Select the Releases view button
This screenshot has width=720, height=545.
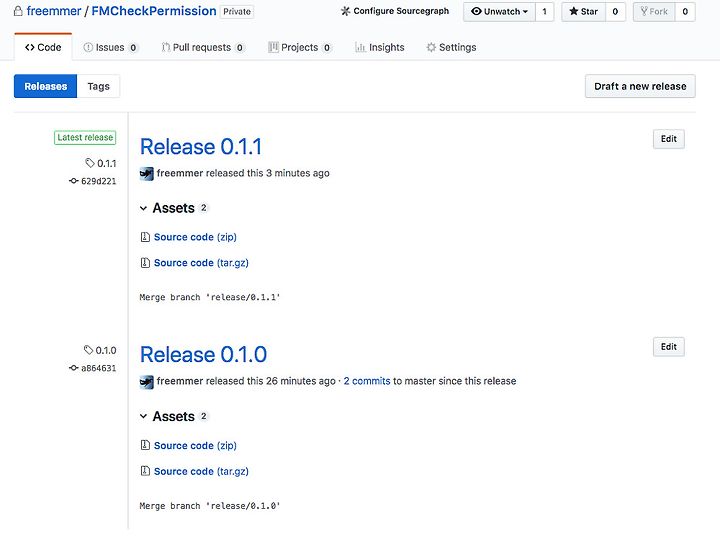pyautogui.click(x=45, y=86)
